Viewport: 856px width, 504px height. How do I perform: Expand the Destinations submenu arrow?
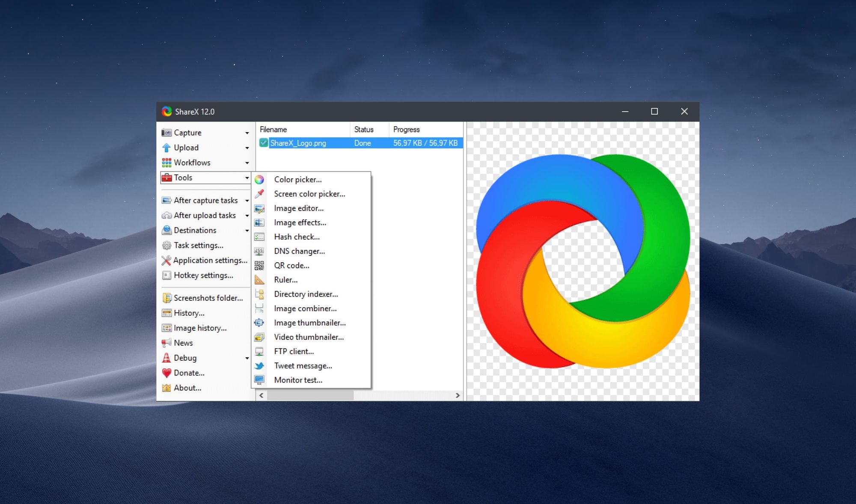coord(247,231)
